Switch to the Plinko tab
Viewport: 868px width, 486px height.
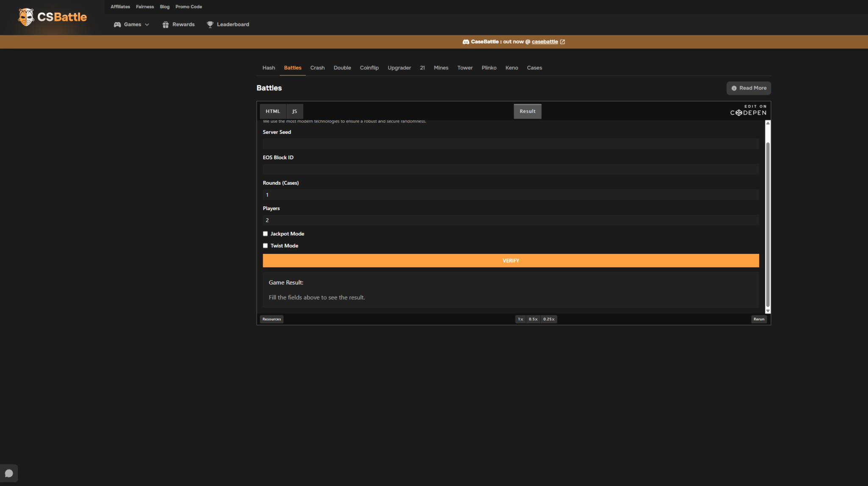(489, 68)
